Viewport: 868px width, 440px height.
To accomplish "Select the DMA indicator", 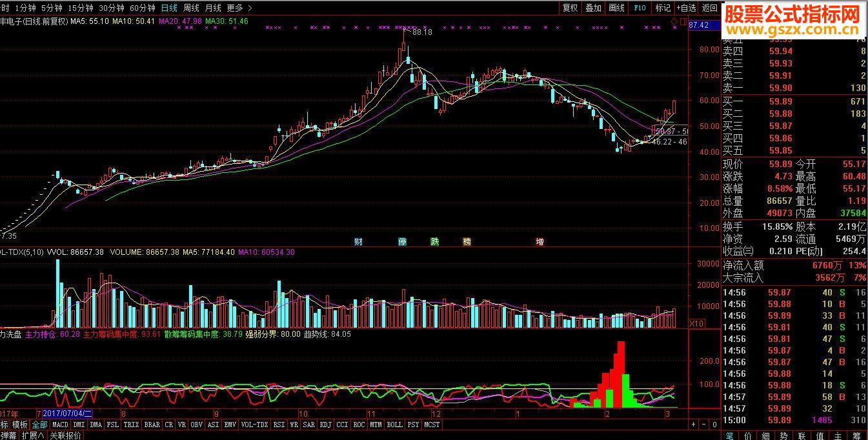I will [x=96, y=425].
